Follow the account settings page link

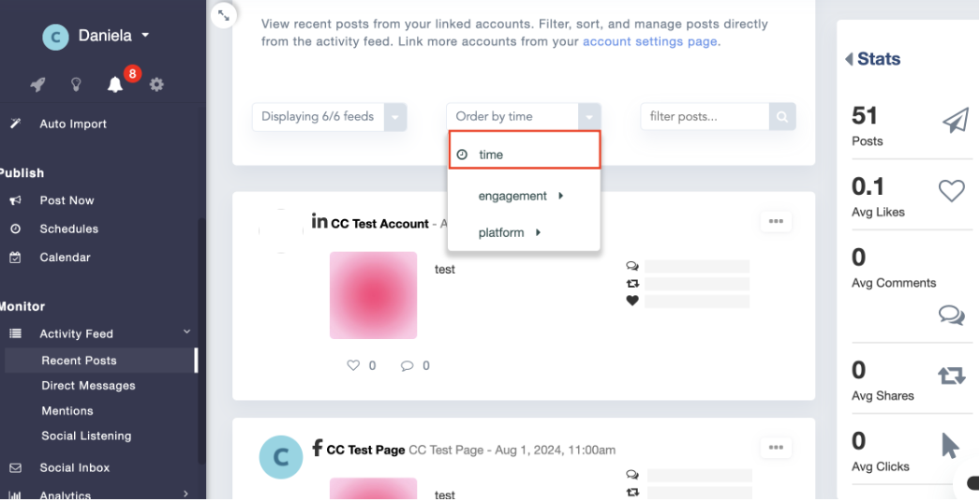coord(649,42)
